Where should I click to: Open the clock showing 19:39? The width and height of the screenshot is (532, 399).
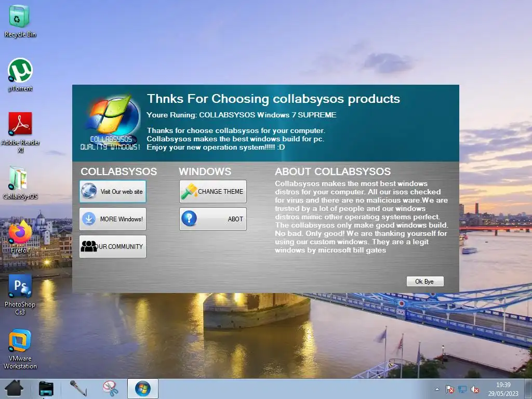[x=503, y=389]
